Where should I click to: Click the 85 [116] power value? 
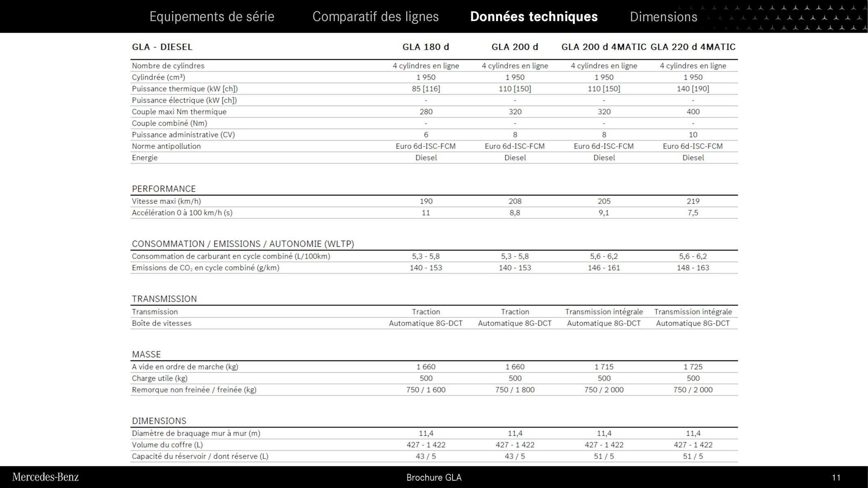point(426,89)
